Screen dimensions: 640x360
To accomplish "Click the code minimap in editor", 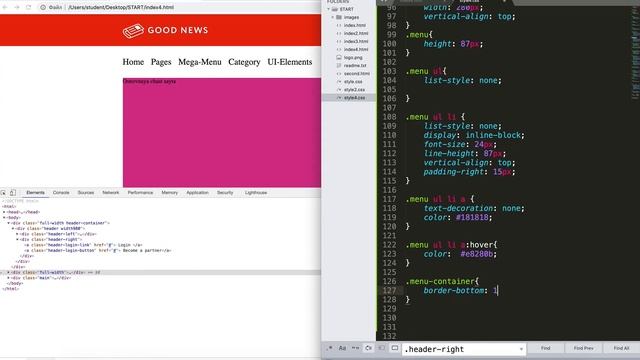I will click(x=635, y=52).
